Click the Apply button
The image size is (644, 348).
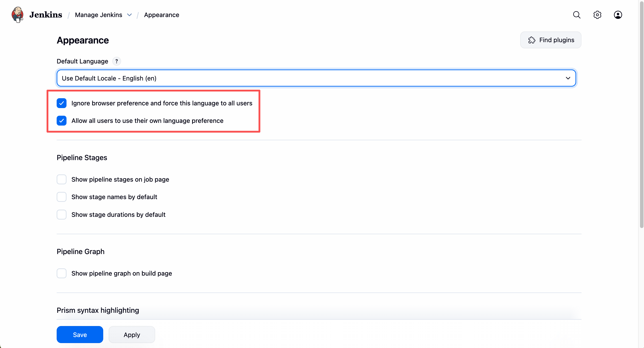[x=132, y=335]
